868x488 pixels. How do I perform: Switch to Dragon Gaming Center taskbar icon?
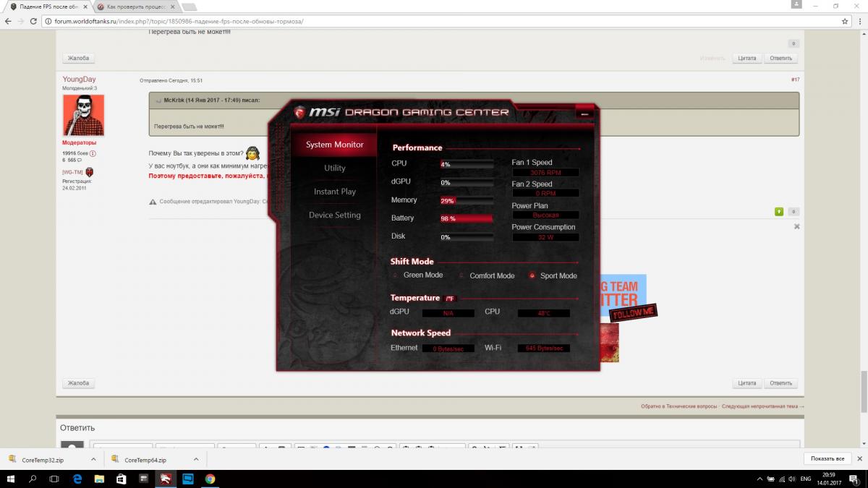tap(166, 479)
